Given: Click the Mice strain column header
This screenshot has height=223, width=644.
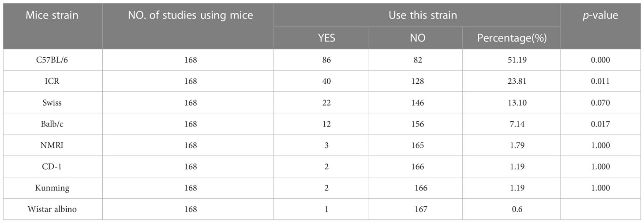Looking at the screenshot, I should coord(52,15).
